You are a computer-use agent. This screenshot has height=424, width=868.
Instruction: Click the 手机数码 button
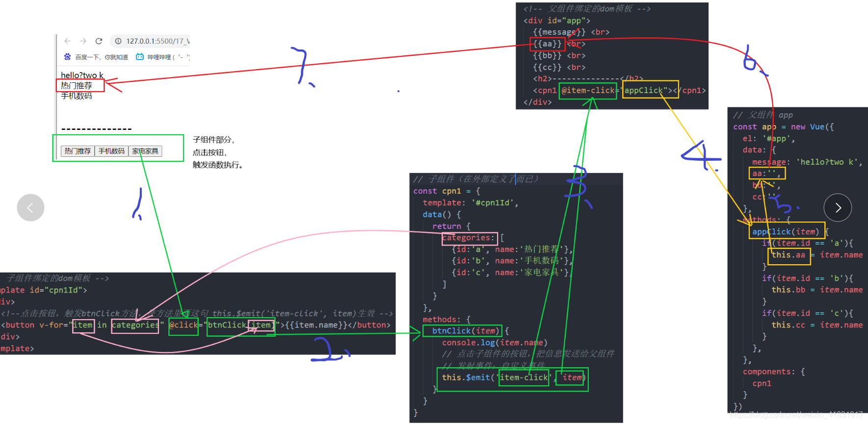[111, 151]
